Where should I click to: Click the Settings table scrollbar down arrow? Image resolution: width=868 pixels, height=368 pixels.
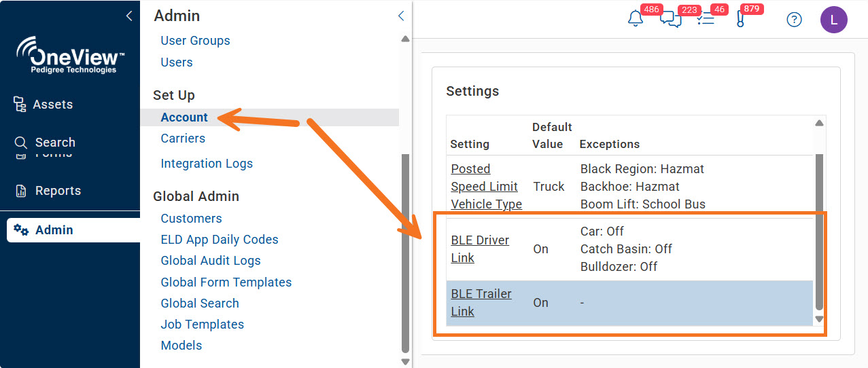pyautogui.click(x=819, y=319)
